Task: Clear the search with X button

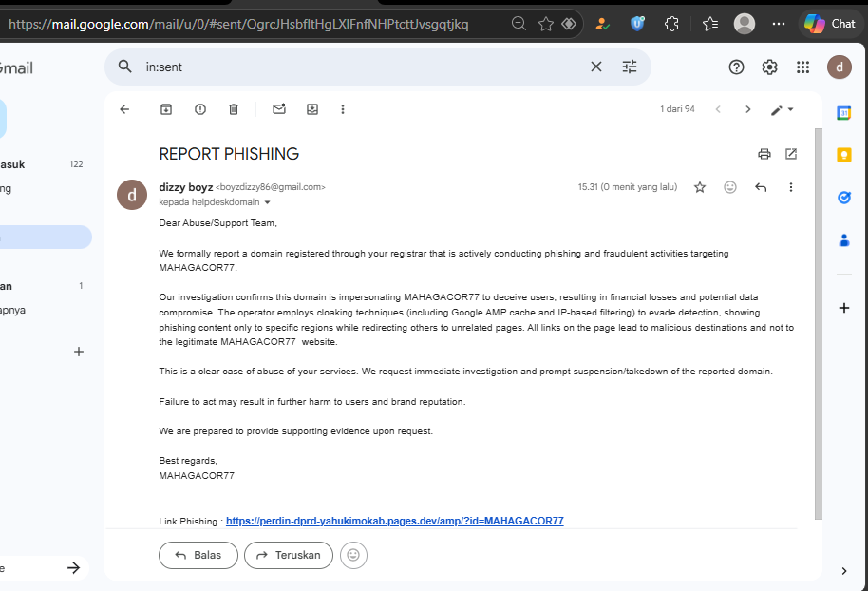Action: click(x=596, y=67)
